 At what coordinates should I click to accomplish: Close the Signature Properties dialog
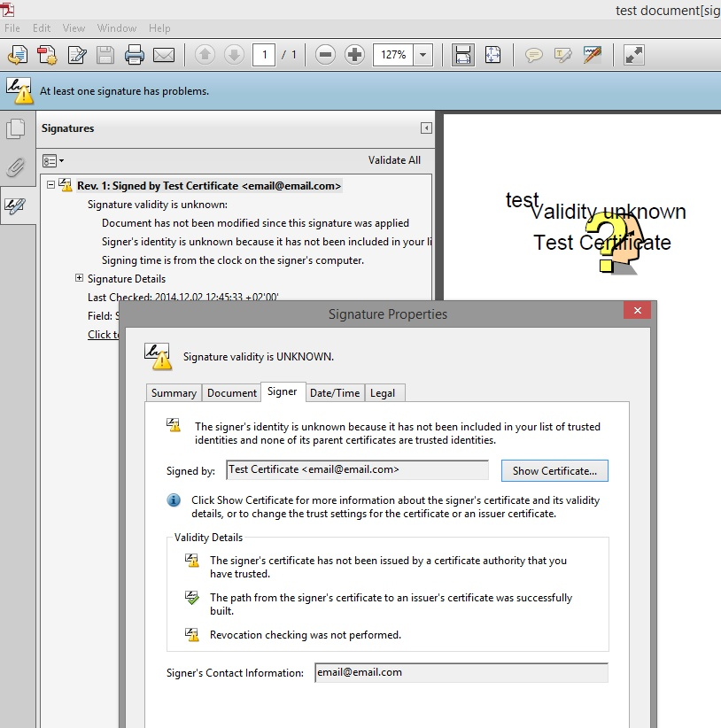[638, 310]
